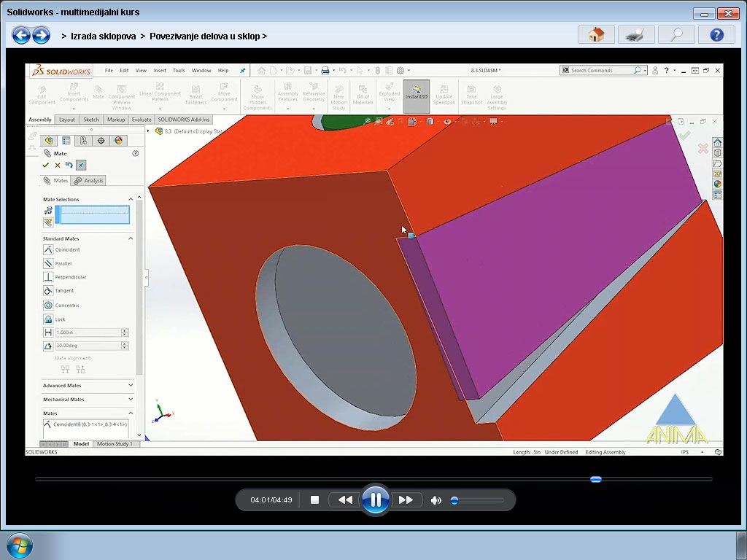Collapse the Standard Mates section
This screenshot has height=560, width=747.
click(131, 238)
